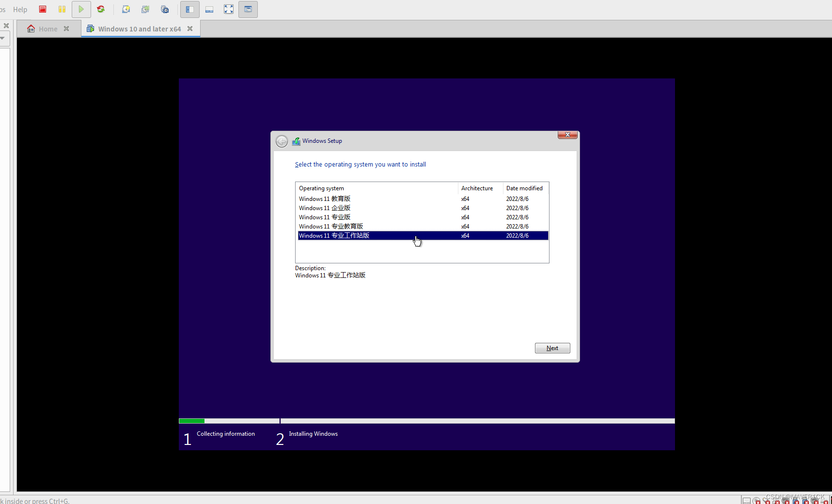
Task: Click 2022/8/6 date in the 专业教育版 row
Action: tap(517, 227)
